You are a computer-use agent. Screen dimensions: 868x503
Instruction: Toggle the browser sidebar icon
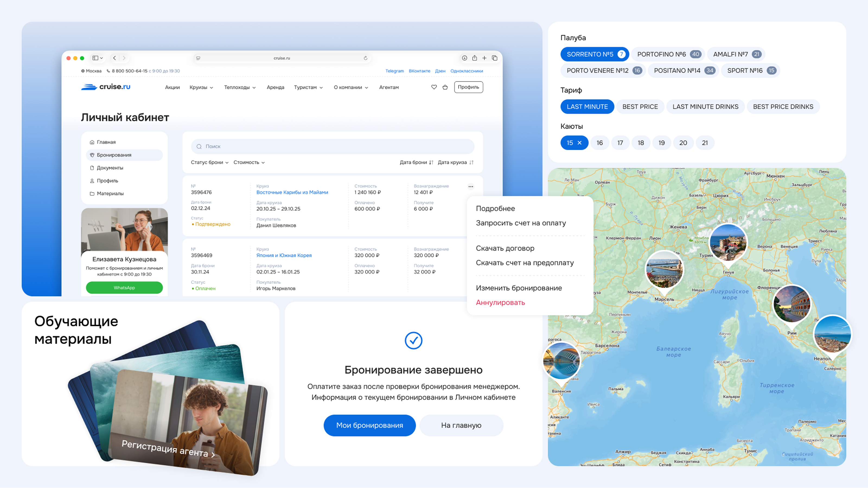click(x=98, y=58)
